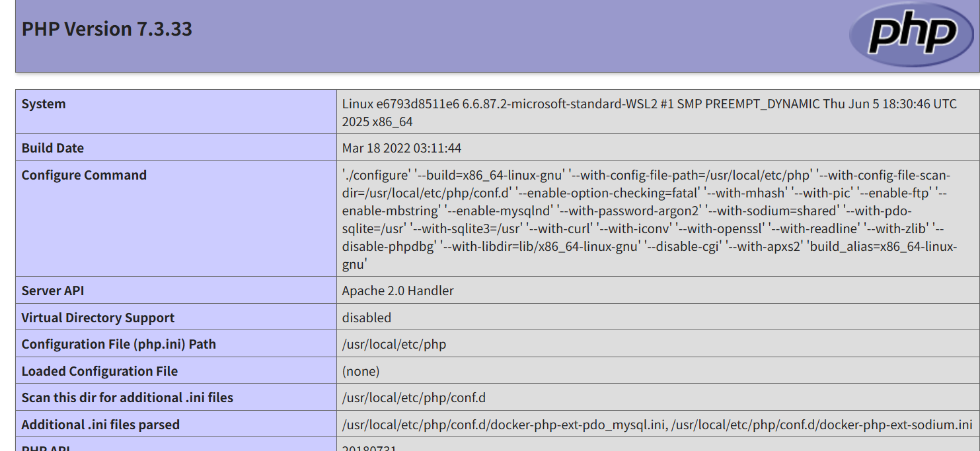The image size is (980, 451).
Task: Select the './configure' command value cell
Action: point(658,219)
